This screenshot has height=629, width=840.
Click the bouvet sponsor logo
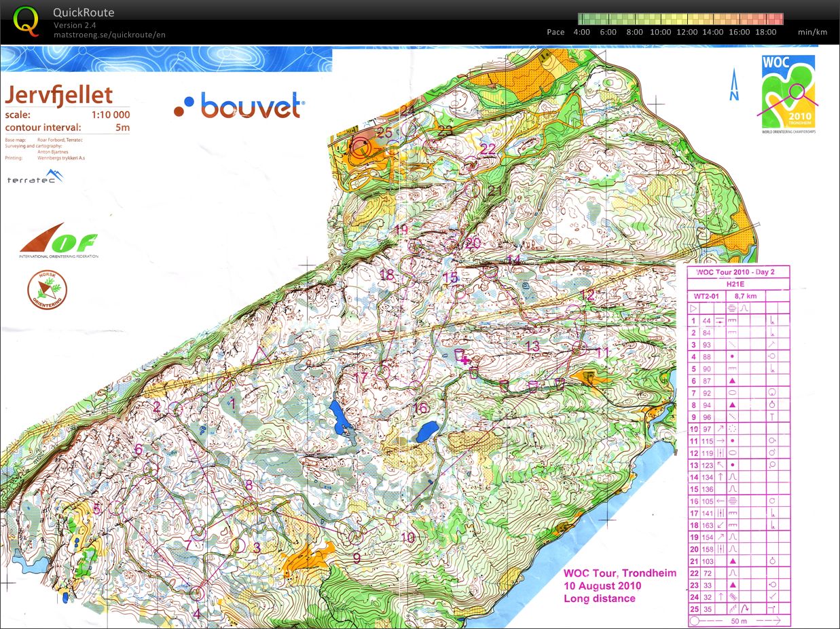(239, 106)
